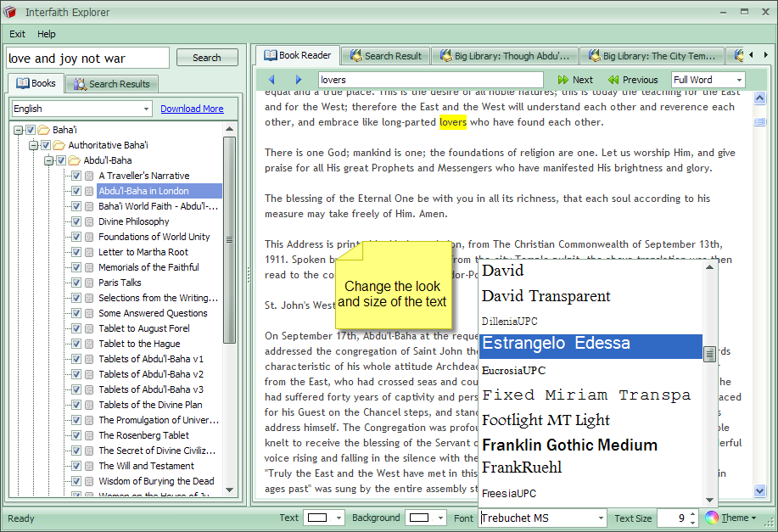
Task: Open the Background color swatch picker
Action: tap(426, 518)
